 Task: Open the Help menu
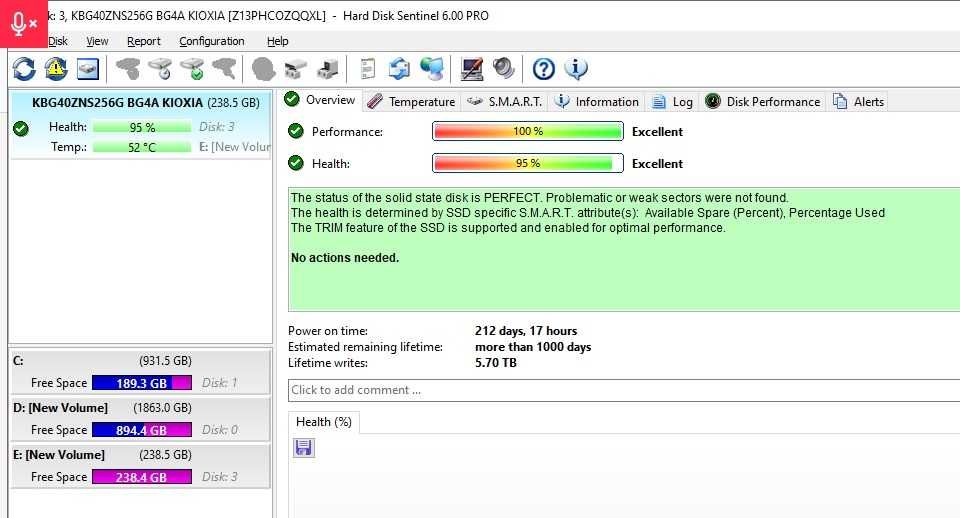tap(277, 41)
